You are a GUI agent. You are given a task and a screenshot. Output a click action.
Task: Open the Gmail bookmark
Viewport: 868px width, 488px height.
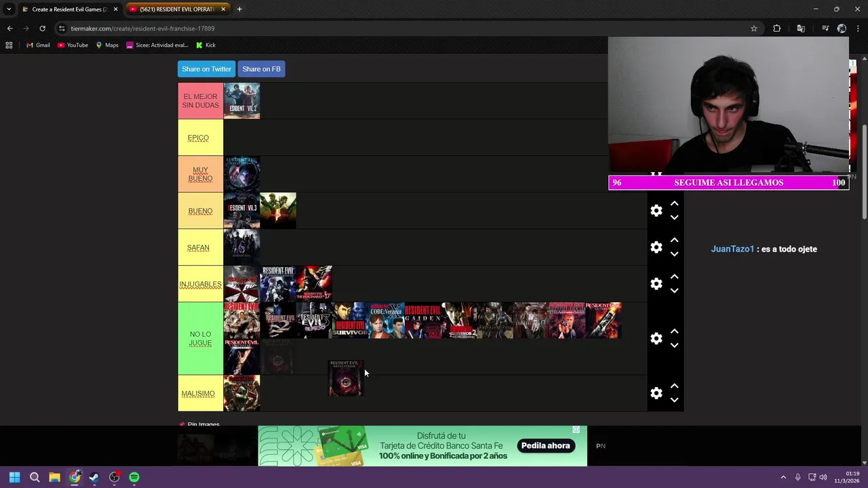tap(38, 45)
